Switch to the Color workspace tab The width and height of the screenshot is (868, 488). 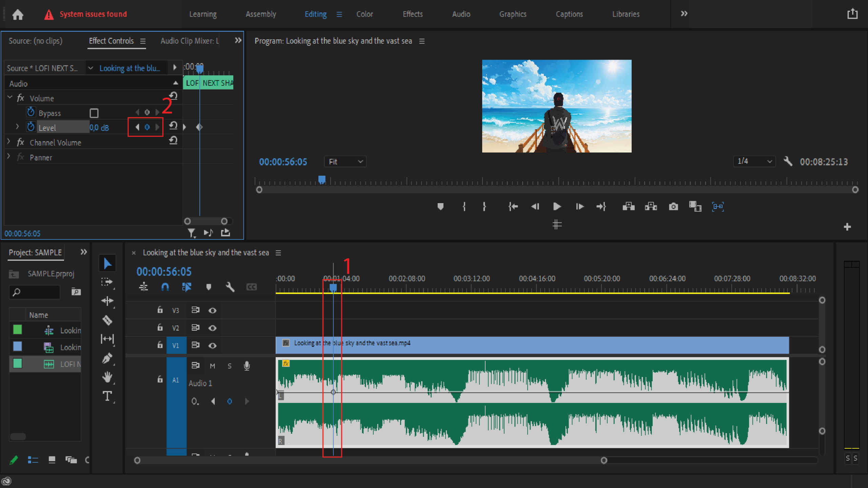(x=364, y=14)
